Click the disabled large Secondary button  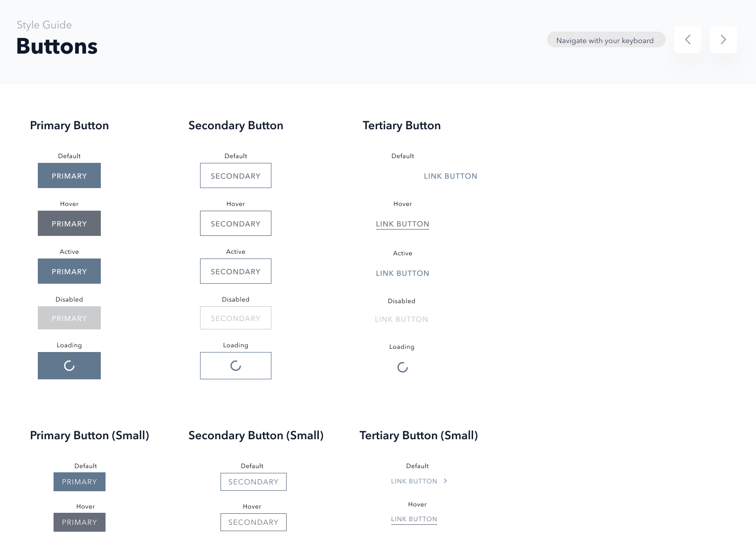point(236,318)
